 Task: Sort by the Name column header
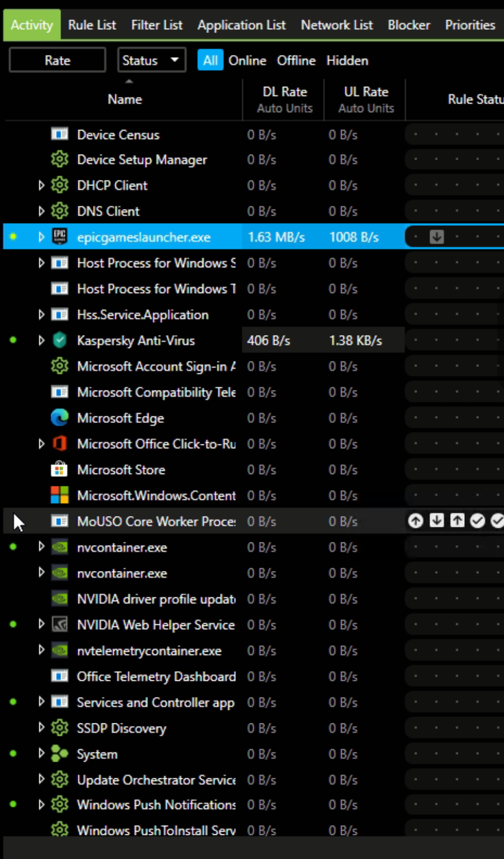124,99
